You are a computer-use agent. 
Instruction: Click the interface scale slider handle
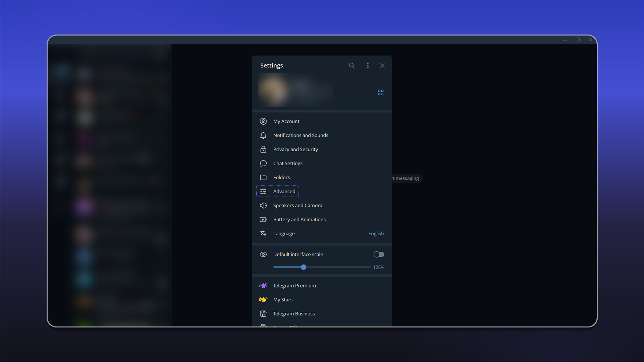pos(304,267)
